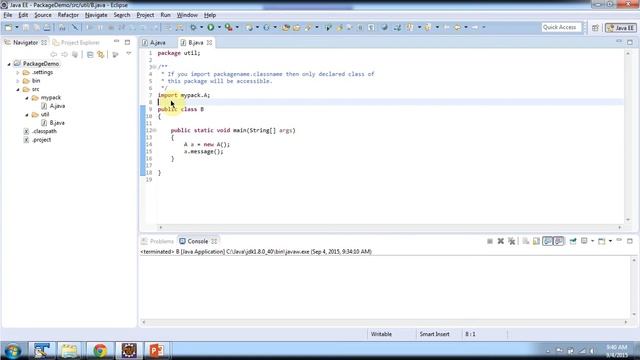Screen dimensions: 640x360
Task: Fold the main method at line 12
Action: 154,131
